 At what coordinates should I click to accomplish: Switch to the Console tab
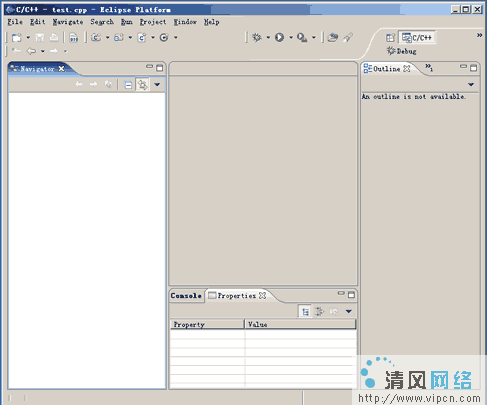[x=186, y=296]
